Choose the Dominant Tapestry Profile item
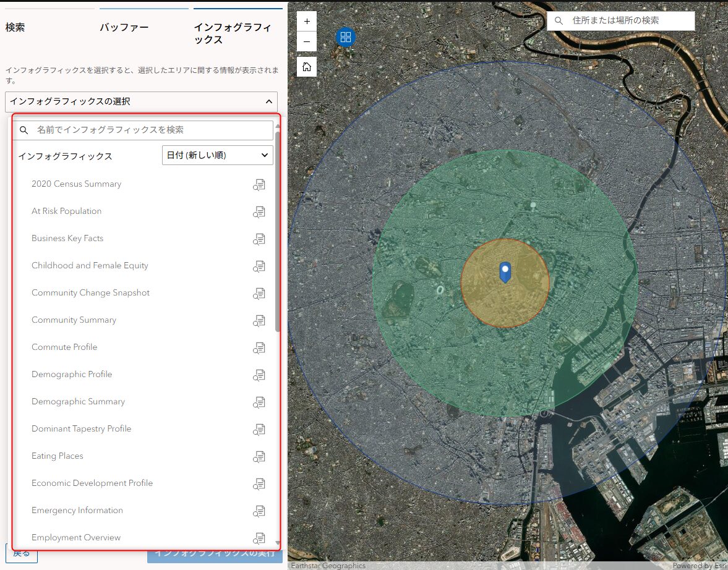 [x=81, y=429]
